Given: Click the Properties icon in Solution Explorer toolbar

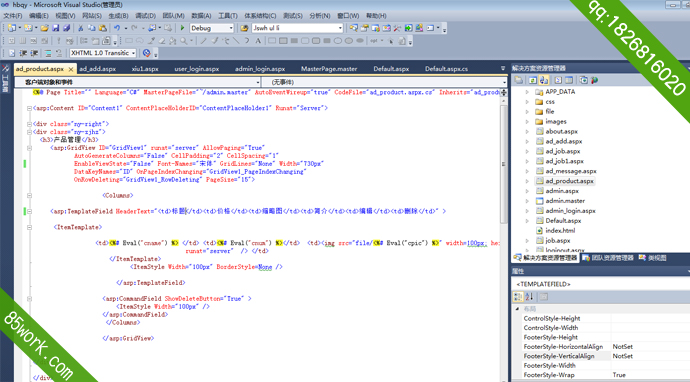Looking at the screenshot, I should pyautogui.click(x=519, y=80).
